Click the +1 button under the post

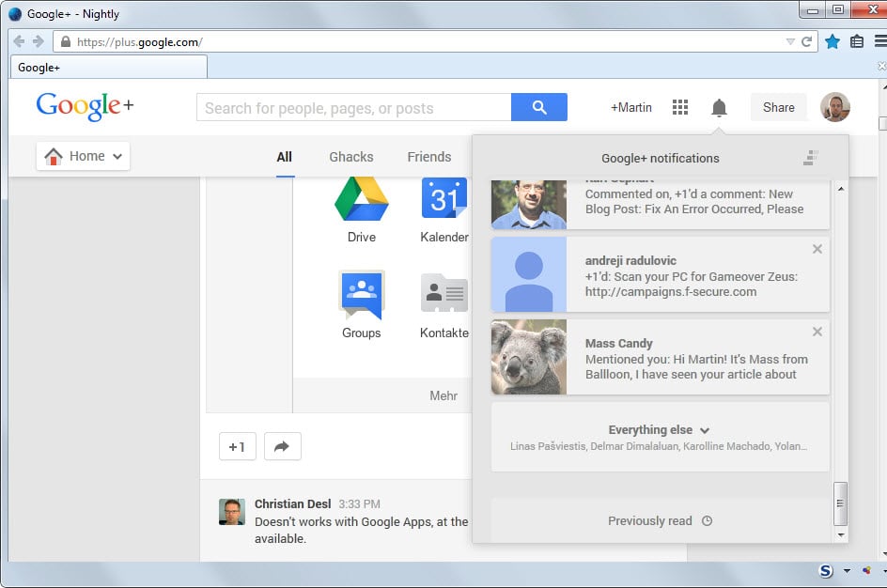237,447
